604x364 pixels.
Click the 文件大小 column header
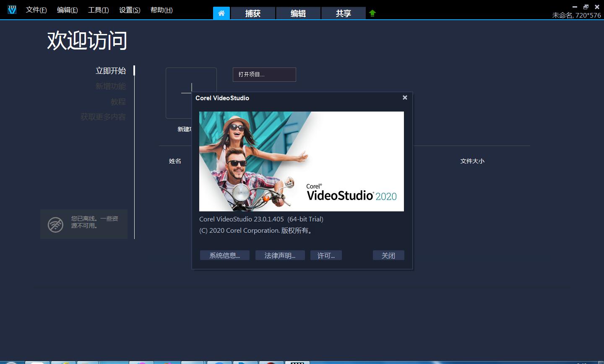pyautogui.click(x=472, y=161)
